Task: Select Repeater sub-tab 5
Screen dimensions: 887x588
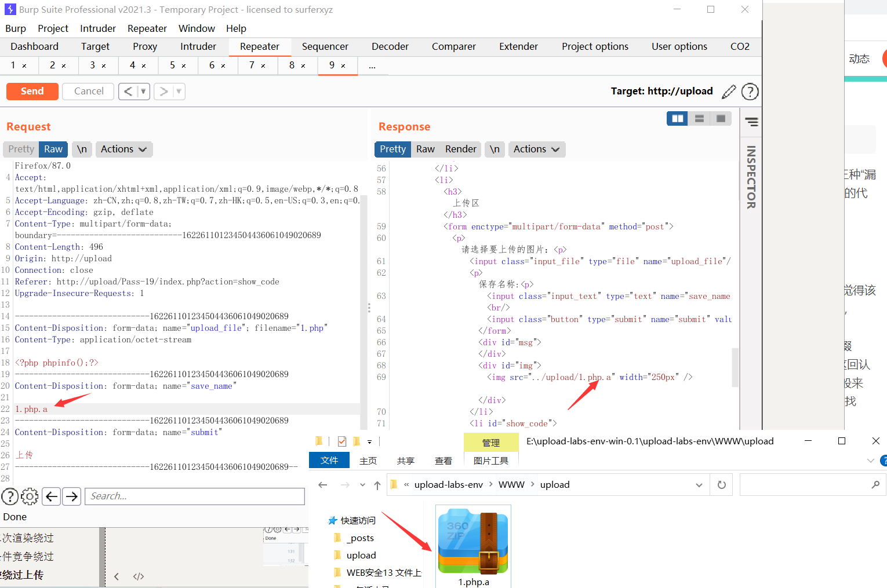Action: 172,65
